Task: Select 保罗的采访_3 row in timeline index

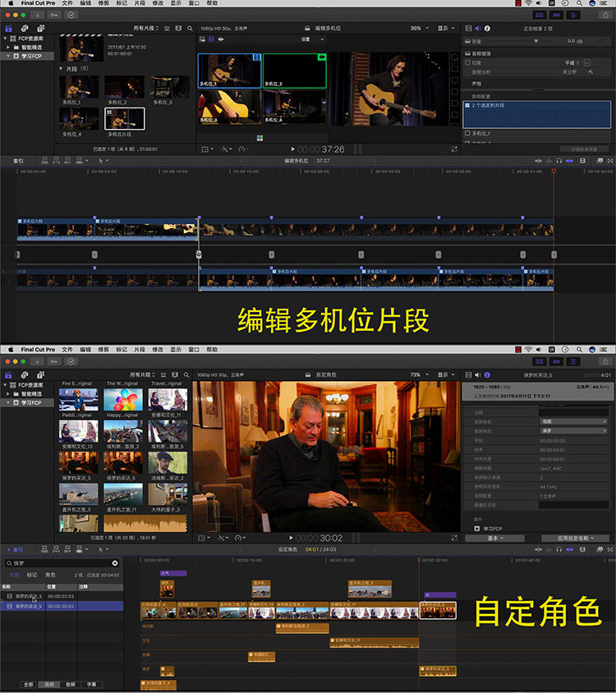Action: point(62,596)
